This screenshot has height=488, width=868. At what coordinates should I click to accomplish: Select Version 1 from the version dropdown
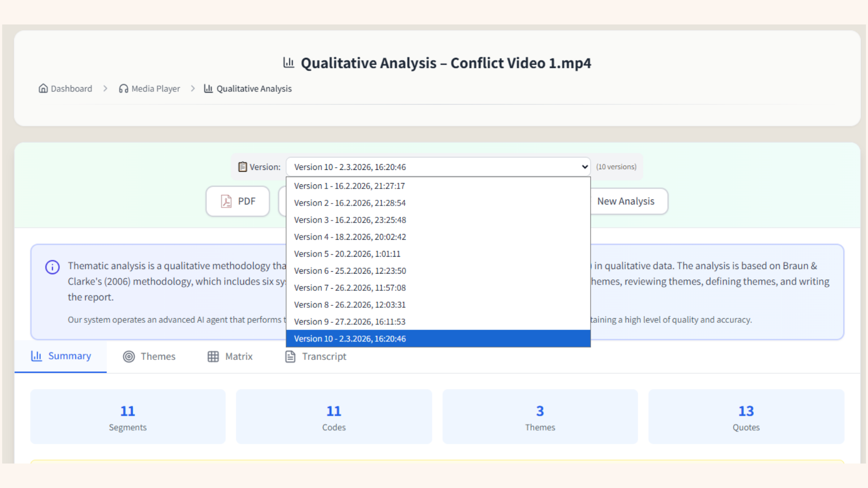(x=349, y=186)
